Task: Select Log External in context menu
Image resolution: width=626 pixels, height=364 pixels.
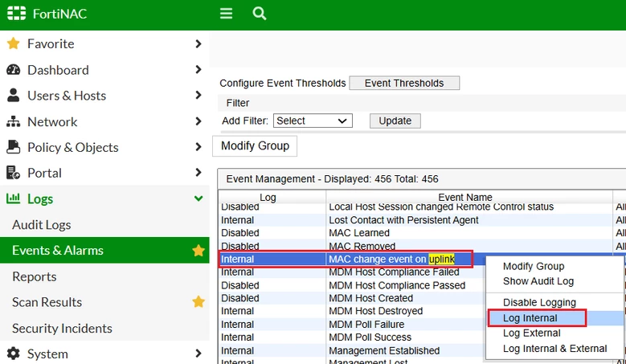Action: pos(532,333)
